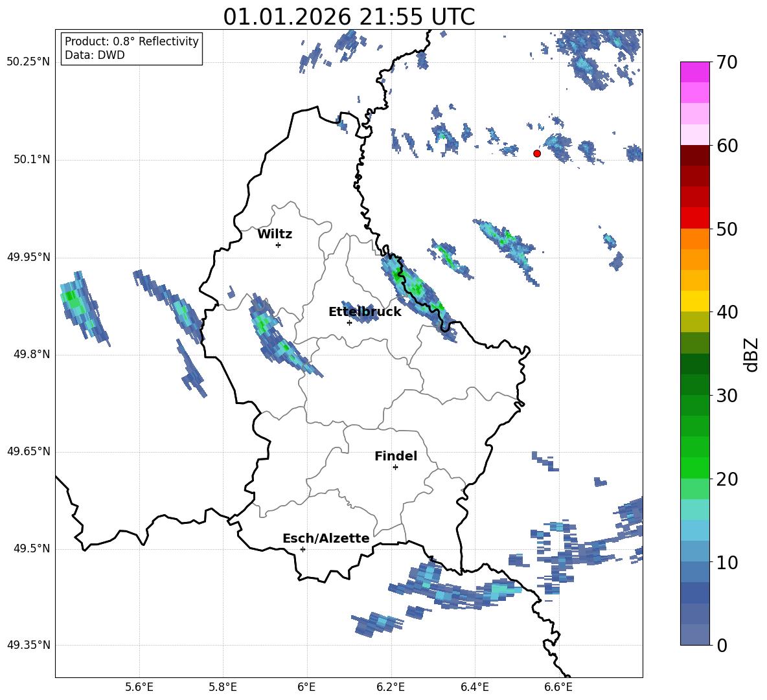Click the Ettelbruck city label
767x700 pixels.
365,312
